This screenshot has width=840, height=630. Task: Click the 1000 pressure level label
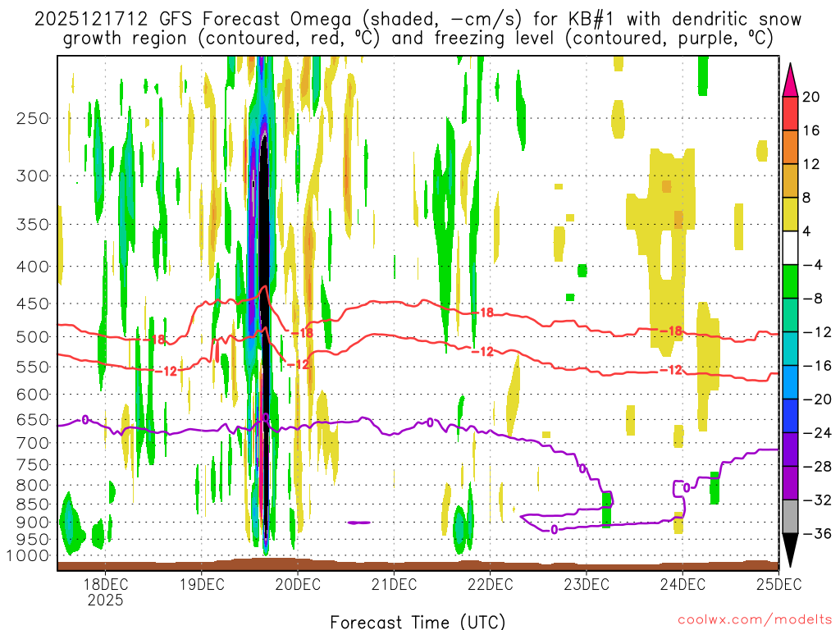pyautogui.click(x=28, y=555)
